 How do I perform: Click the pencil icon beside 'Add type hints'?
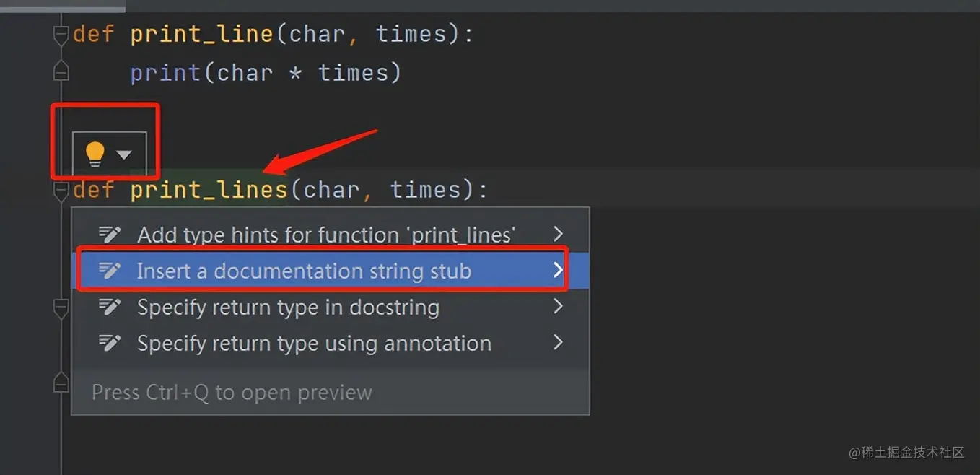(110, 233)
